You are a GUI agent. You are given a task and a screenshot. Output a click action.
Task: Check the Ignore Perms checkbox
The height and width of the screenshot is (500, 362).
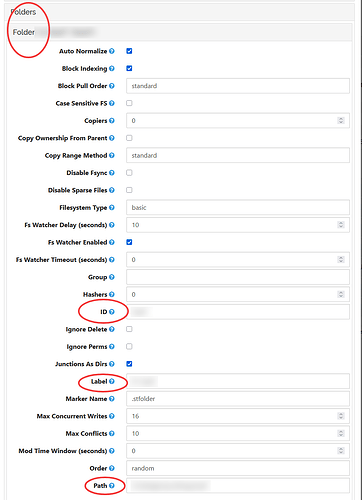pos(129,347)
